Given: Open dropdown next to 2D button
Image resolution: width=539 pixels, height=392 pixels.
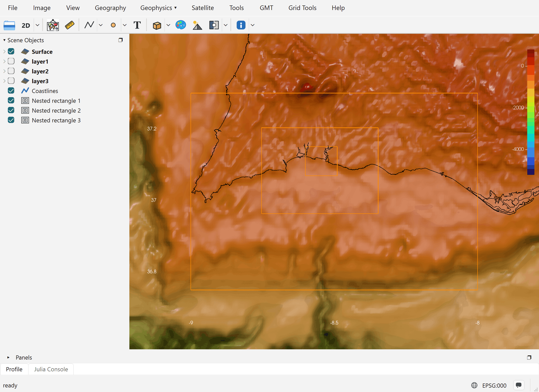Looking at the screenshot, I should [37, 25].
